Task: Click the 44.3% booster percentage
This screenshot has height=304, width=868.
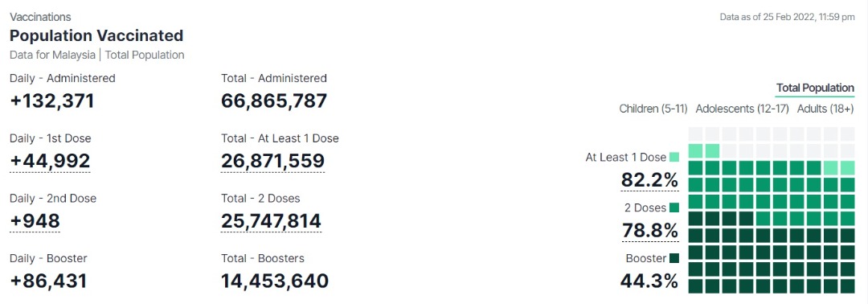Action: click(649, 281)
